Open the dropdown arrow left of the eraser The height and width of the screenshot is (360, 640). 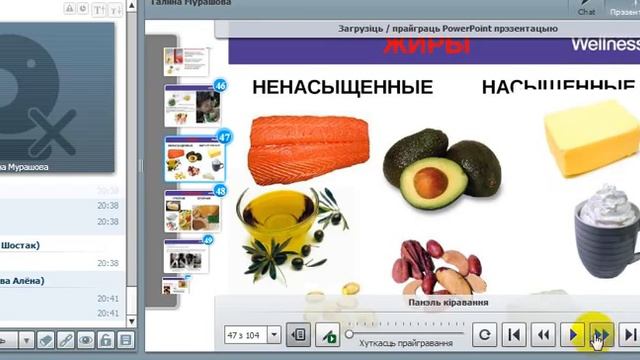tap(26, 340)
